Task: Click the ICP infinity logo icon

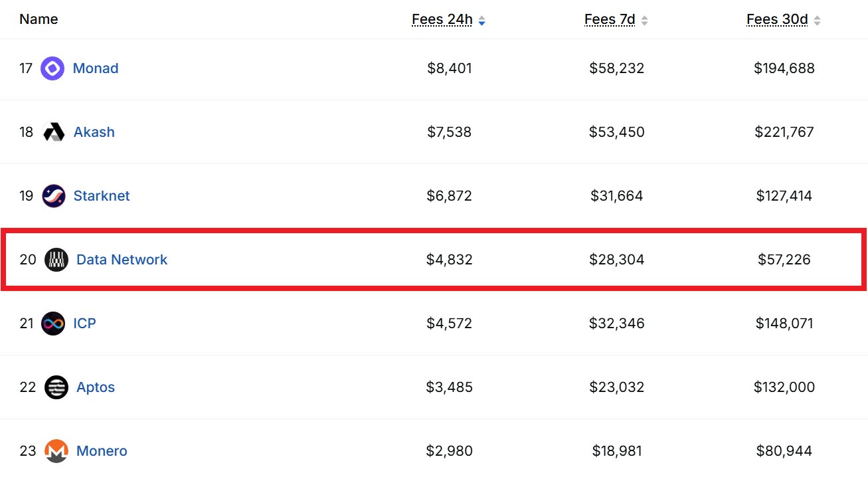Action: (53, 324)
